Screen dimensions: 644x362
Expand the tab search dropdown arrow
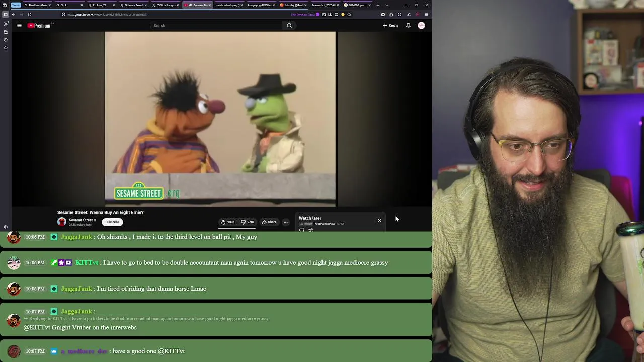click(387, 5)
